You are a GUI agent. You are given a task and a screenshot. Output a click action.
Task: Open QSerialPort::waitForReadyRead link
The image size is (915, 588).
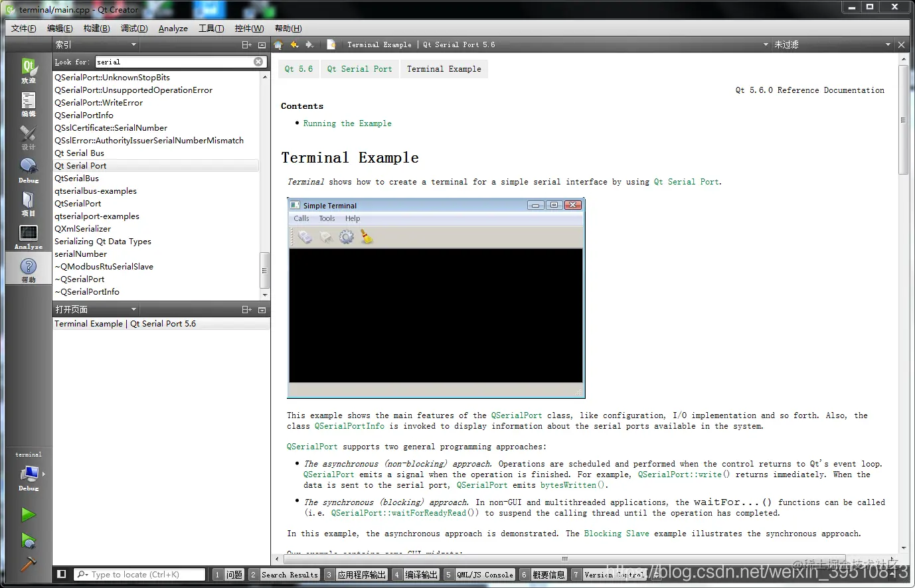tap(403, 513)
